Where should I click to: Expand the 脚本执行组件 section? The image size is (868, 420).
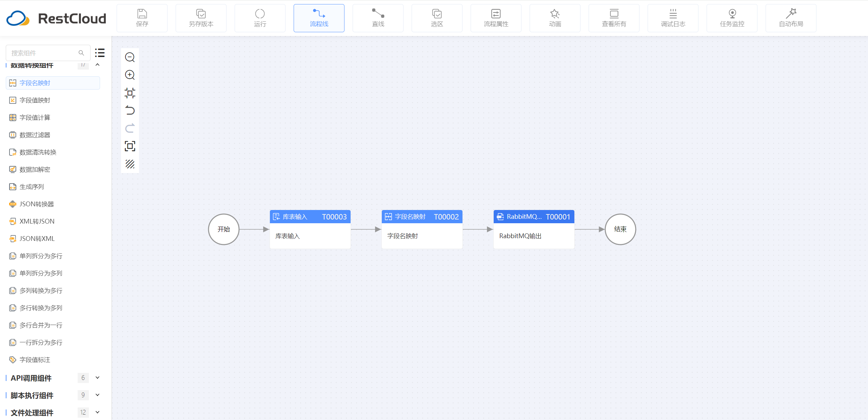coord(97,395)
